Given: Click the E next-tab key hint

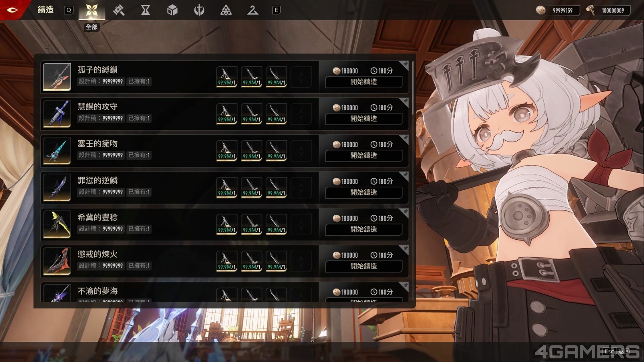Looking at the screenshot, I should (276, 10).
